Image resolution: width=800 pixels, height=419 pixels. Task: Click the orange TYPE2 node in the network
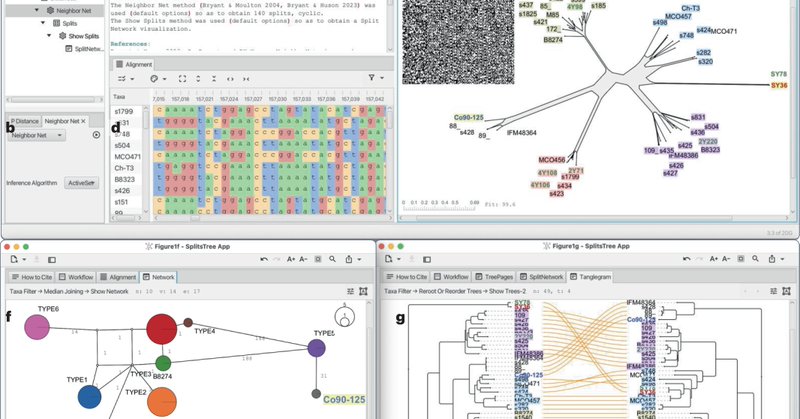162,402
